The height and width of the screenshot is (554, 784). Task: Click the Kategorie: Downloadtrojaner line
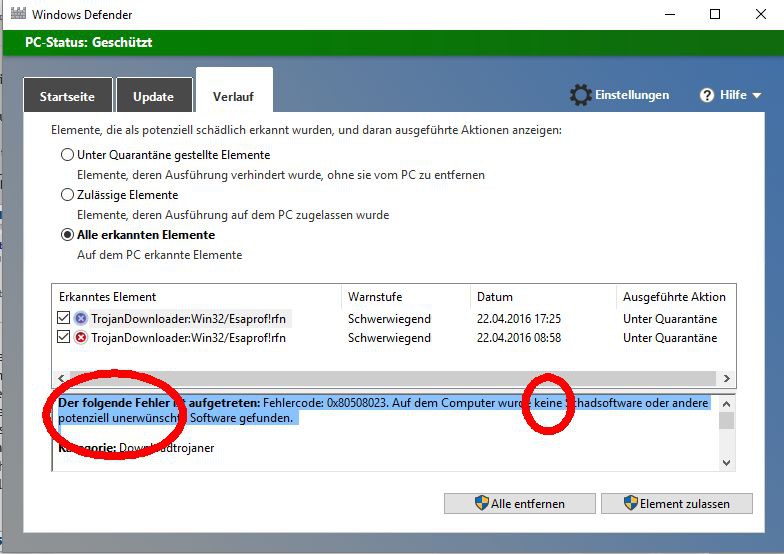(136, 448)
